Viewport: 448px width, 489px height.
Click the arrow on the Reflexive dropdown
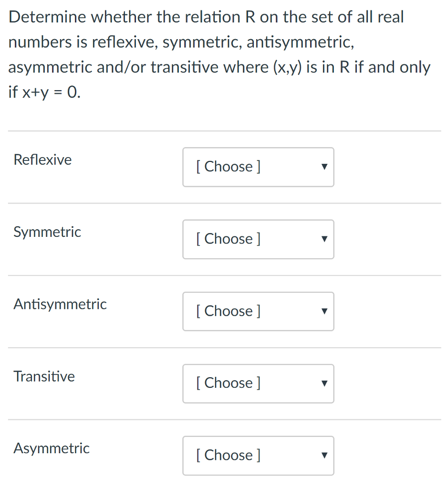pyautogui.click(x=324, y=167)
